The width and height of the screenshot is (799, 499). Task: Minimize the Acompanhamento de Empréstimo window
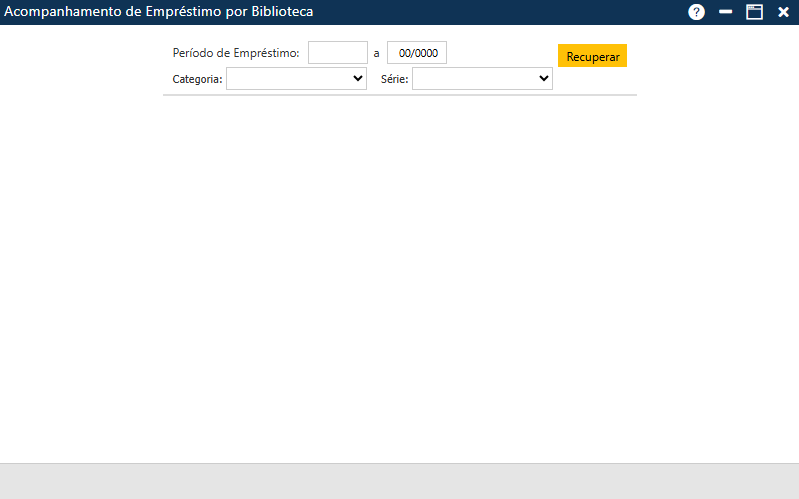[726, 12]
